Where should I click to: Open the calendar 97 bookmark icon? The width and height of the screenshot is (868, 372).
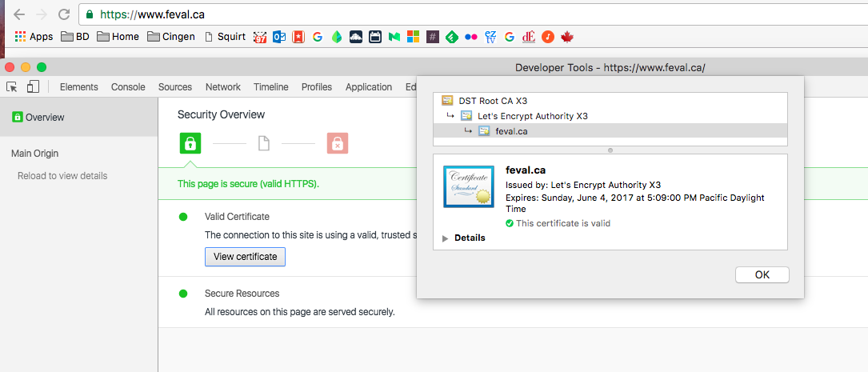(260, 37)
